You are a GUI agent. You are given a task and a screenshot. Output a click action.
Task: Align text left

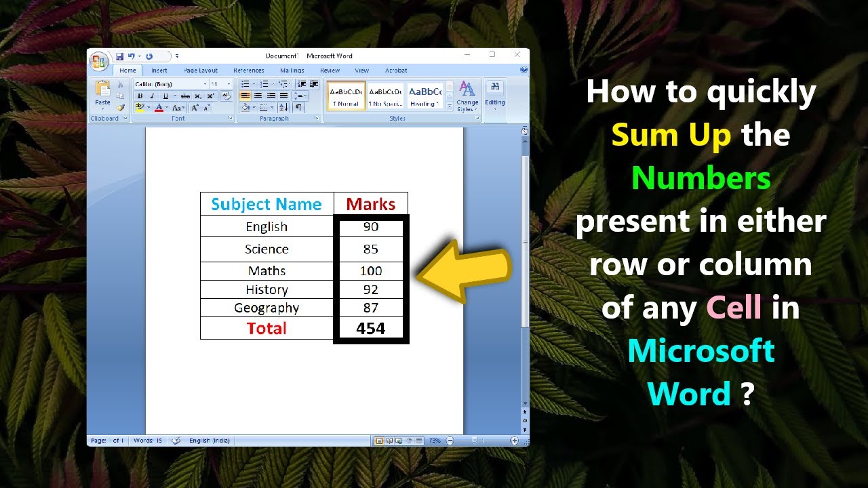[245, 96]
